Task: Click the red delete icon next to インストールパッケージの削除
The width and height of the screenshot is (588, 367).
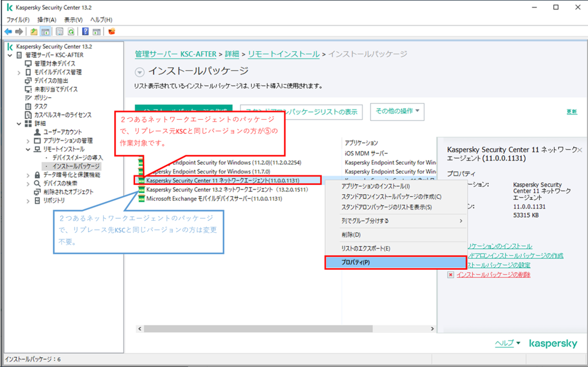Action: pos(450,275)
